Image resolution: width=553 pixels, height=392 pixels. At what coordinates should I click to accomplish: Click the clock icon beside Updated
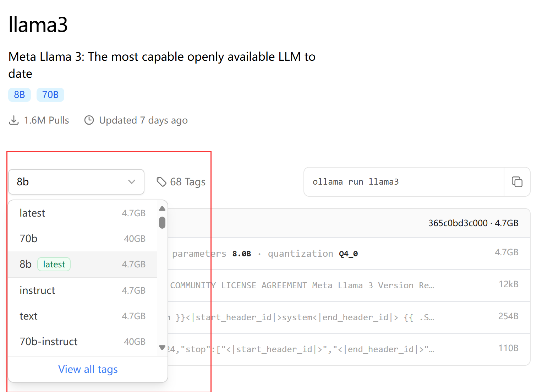89,120
